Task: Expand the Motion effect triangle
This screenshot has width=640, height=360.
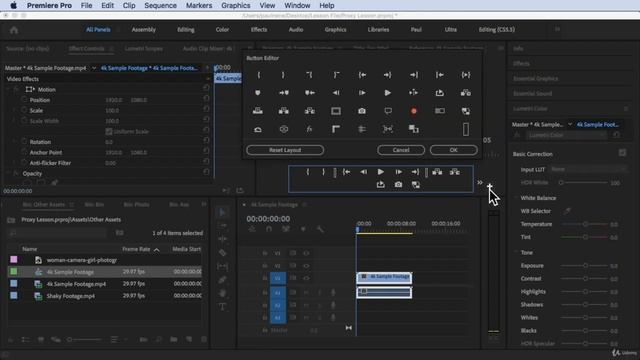Action: click(9, 89)
